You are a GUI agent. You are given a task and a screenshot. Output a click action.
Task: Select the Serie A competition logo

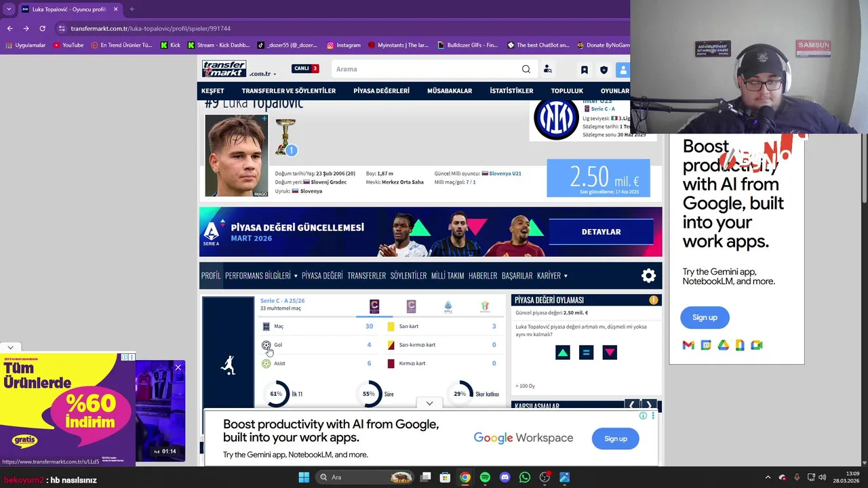(448, 307)
